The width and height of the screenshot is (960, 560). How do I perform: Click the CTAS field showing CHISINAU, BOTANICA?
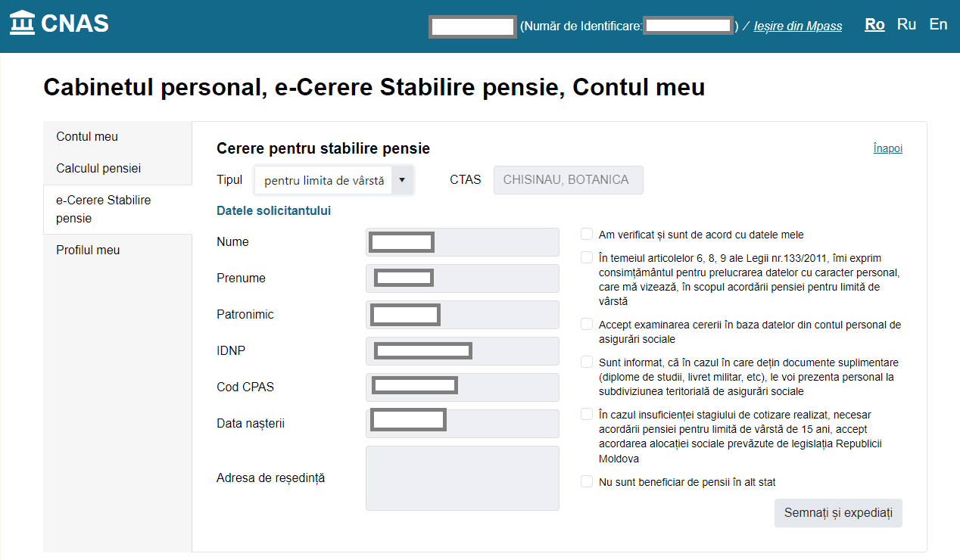coord(569,180)
